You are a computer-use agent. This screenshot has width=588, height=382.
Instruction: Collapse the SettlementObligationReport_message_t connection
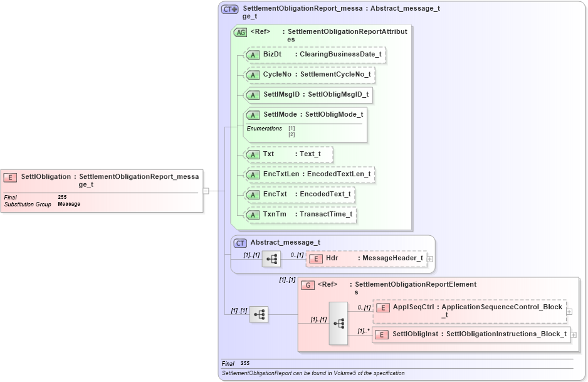pos(206,191)
